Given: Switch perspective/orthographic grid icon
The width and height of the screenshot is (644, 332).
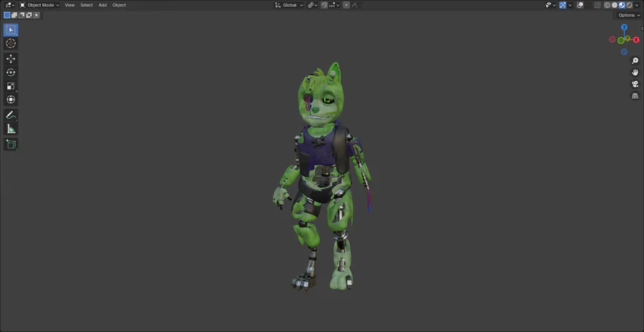Looking at the screenshot, I should click(x=635, y=96).
